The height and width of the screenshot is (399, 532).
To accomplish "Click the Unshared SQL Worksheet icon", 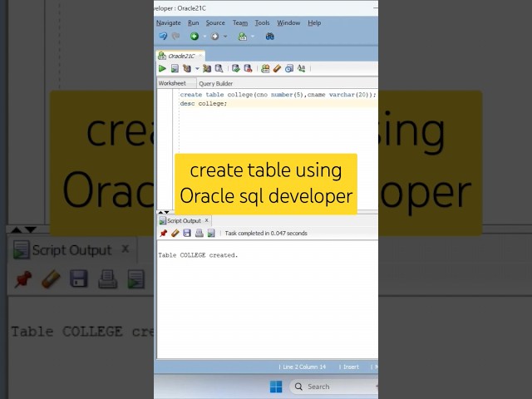I will click(x=265, y=68).
